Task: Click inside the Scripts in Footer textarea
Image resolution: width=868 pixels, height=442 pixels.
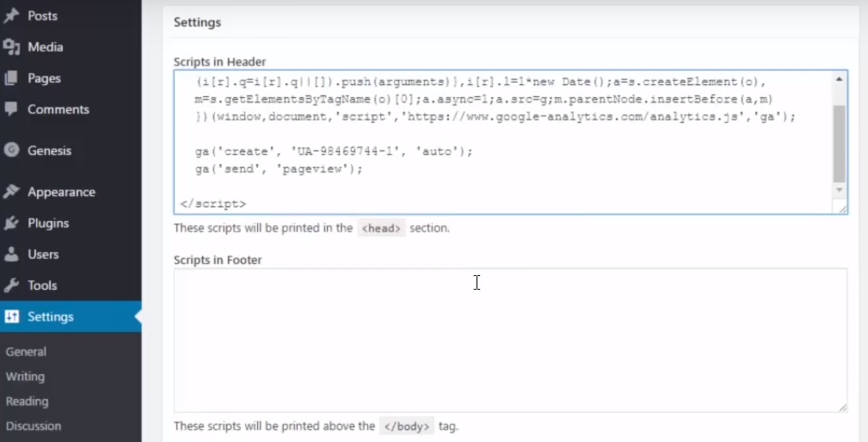Action: [510, 341]
